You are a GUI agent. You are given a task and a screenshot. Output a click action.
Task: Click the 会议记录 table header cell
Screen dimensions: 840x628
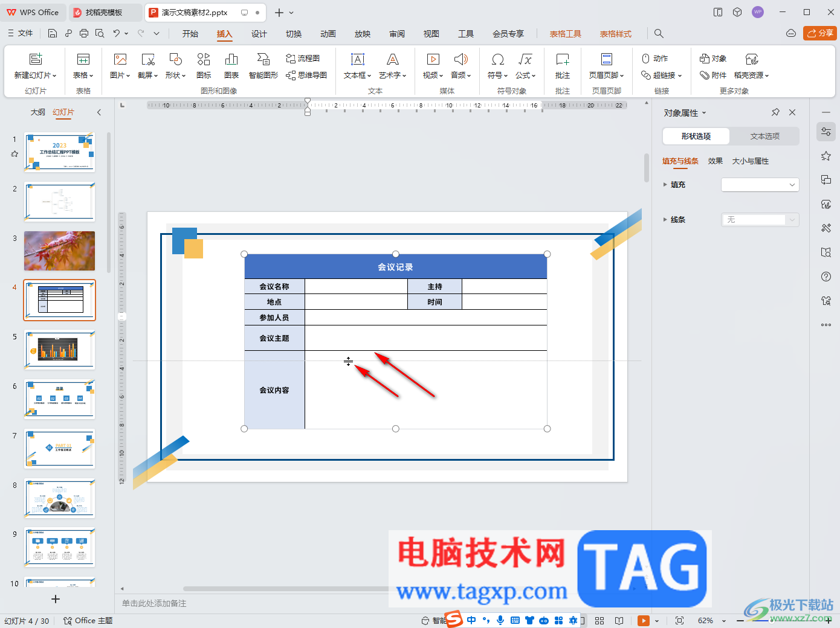(x=396, y=266)
